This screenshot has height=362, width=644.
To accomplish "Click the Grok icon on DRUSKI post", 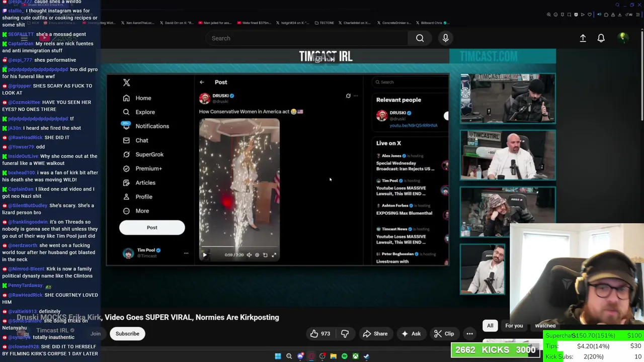I will 348,96.
